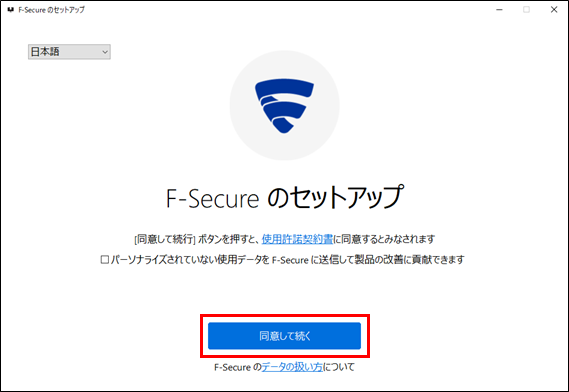Image resolution: width=569 pixels, height=392 pixels.
Task: Click the F-Secure の text before the data link
Action: [238, 367]
